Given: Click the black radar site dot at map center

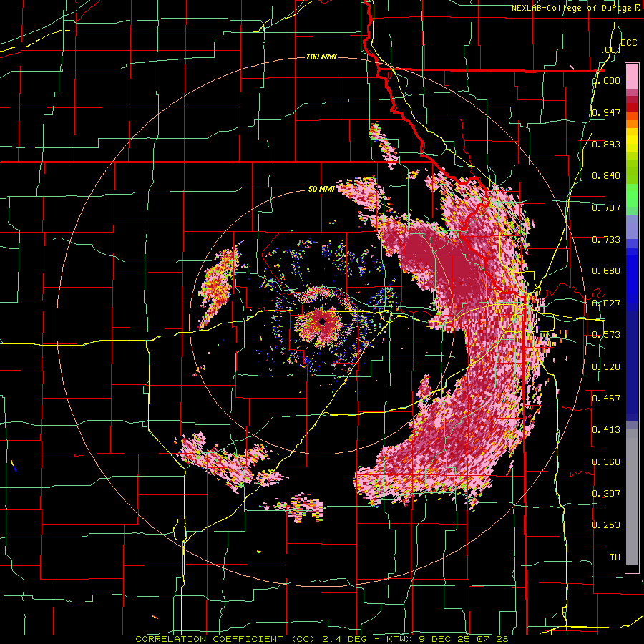Looking at the screenshot, I should (323, 321).
